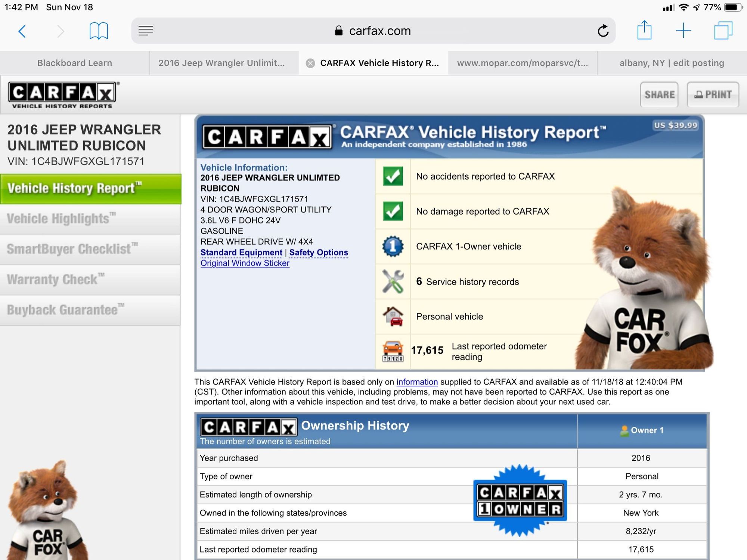This screenshot has width=747, height=560.
Task: Tap the reader view lines icon
Action: [146, 31]
